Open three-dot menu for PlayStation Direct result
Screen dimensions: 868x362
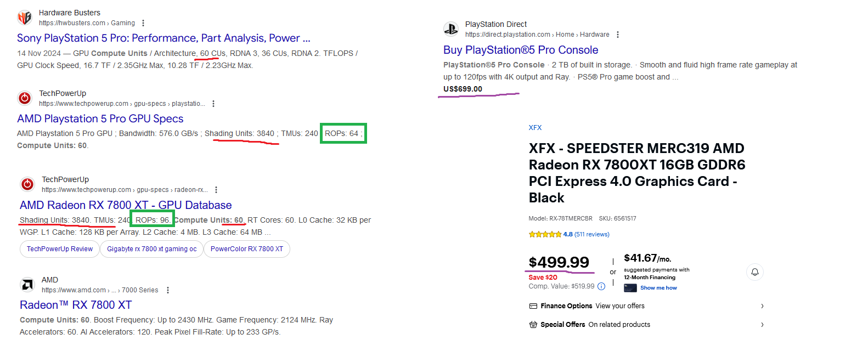pyautogui.click(x=618, y=35)
